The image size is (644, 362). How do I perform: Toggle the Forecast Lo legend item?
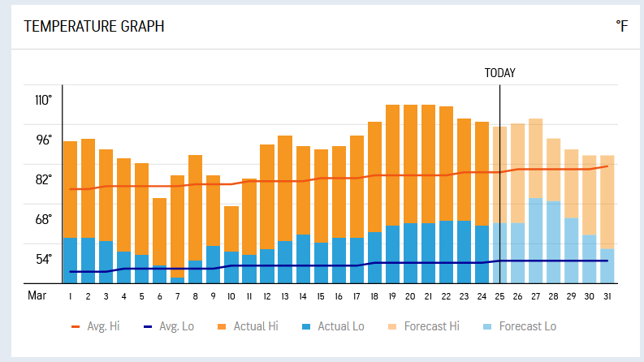(520, 326)
